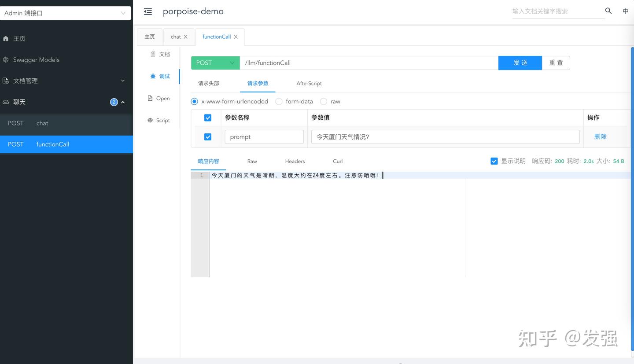
Task: Switch language via the 中 icon
Action: (x=625, y=11)
